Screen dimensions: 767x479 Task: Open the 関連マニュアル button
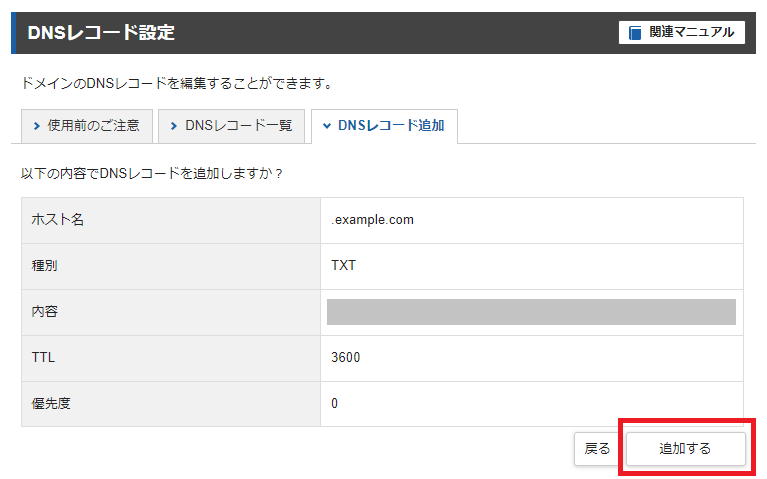pyautogui.click(x=681, y=32)
